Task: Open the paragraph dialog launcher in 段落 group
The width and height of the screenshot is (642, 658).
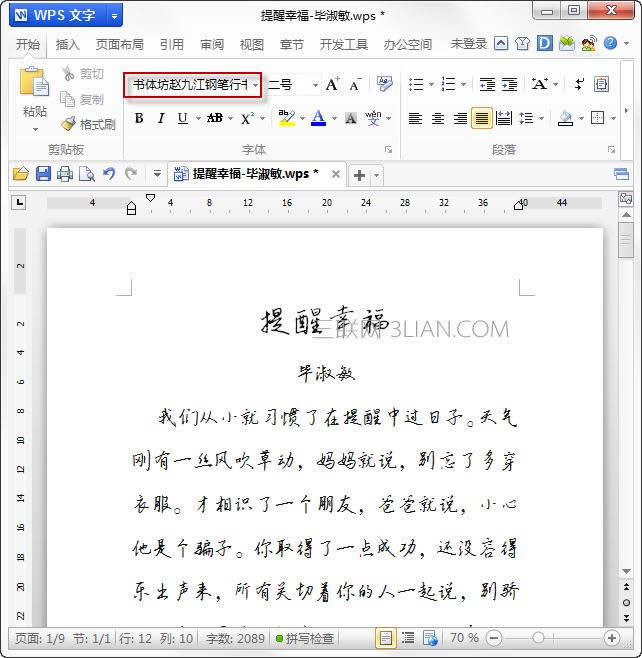Action: tap(612, 149)
